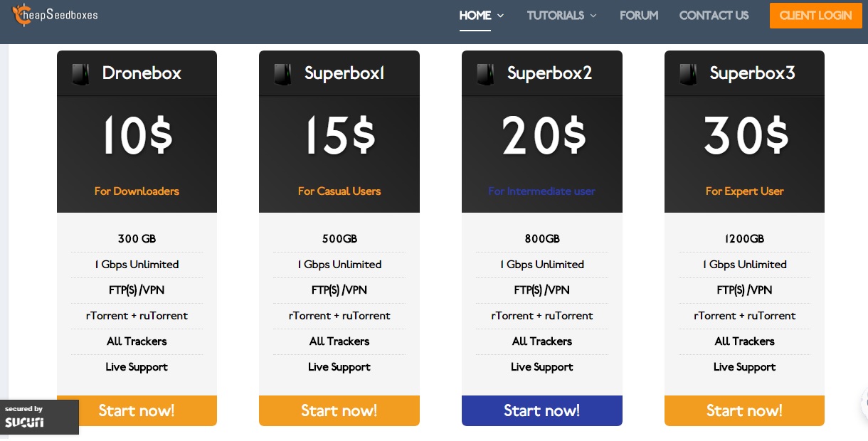Open the Forum page

click(x=639, y=15)
